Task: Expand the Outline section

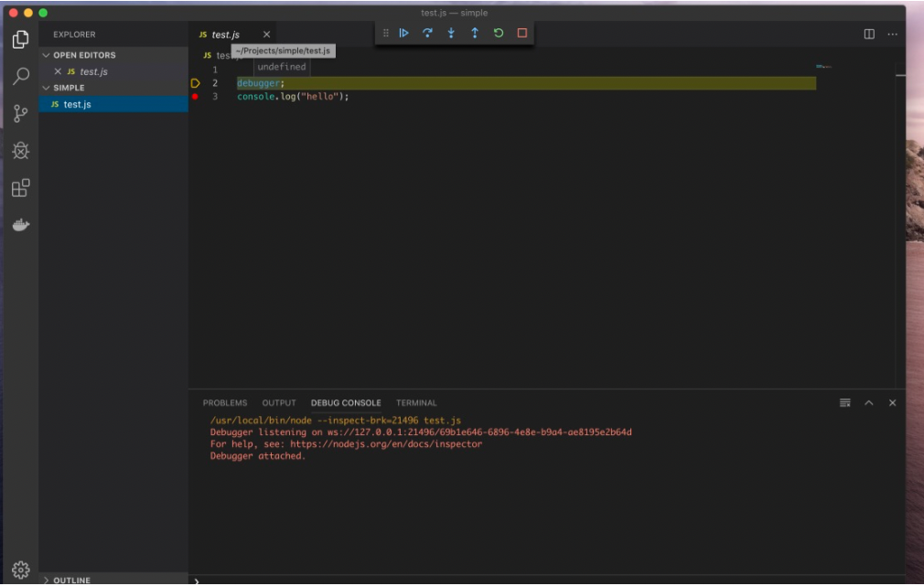Action: click(x=71, y=579)
